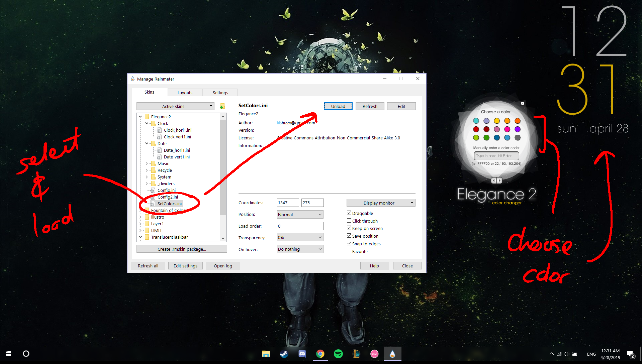642x364 pixels.
Task: Click the color code input field
Action: coord(496,155)
